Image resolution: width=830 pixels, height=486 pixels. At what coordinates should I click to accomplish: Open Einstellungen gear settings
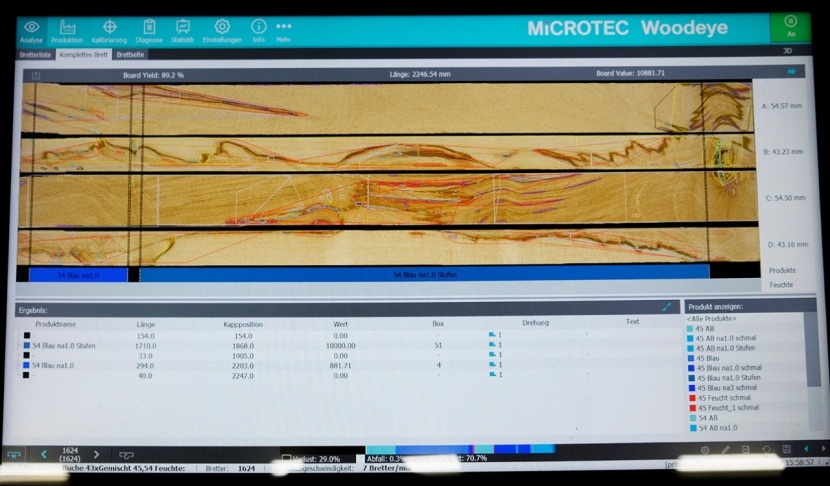click(222, 30)
